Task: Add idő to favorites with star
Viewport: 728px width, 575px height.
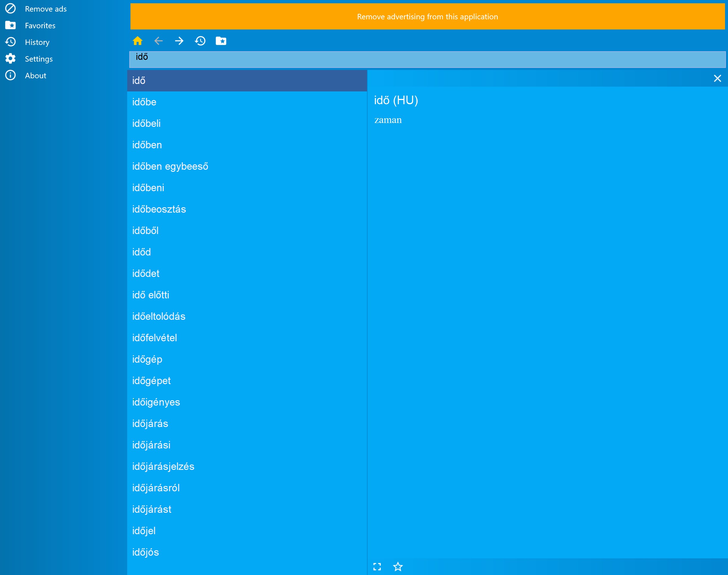Action: [x=398, y=567]
